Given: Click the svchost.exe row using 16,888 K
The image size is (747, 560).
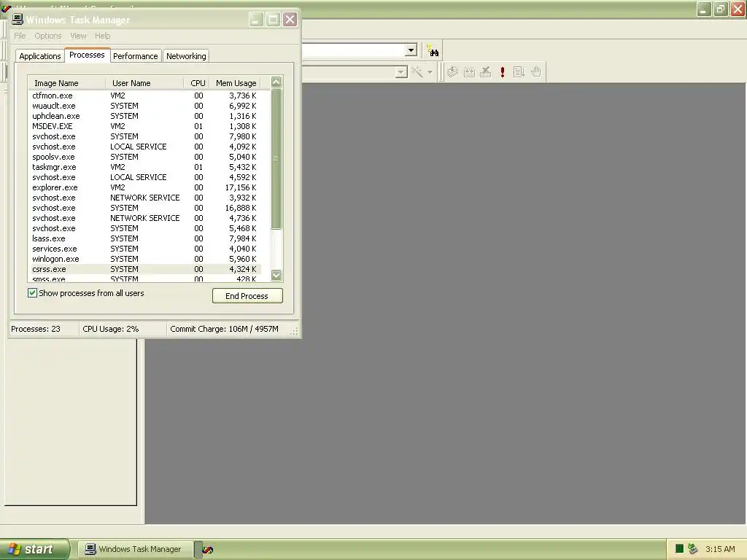Looking at the screenshot, I should tap(144, 208).
